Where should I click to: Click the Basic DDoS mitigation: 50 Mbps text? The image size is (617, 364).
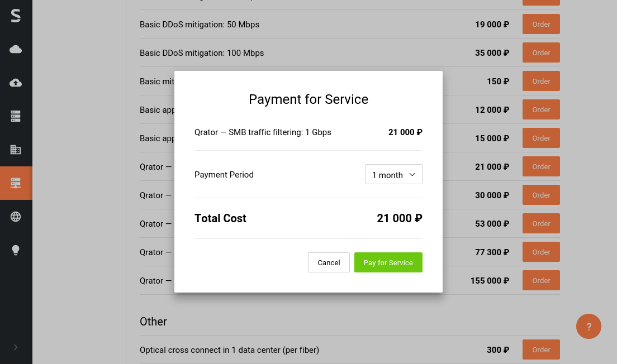coord(200,25)
